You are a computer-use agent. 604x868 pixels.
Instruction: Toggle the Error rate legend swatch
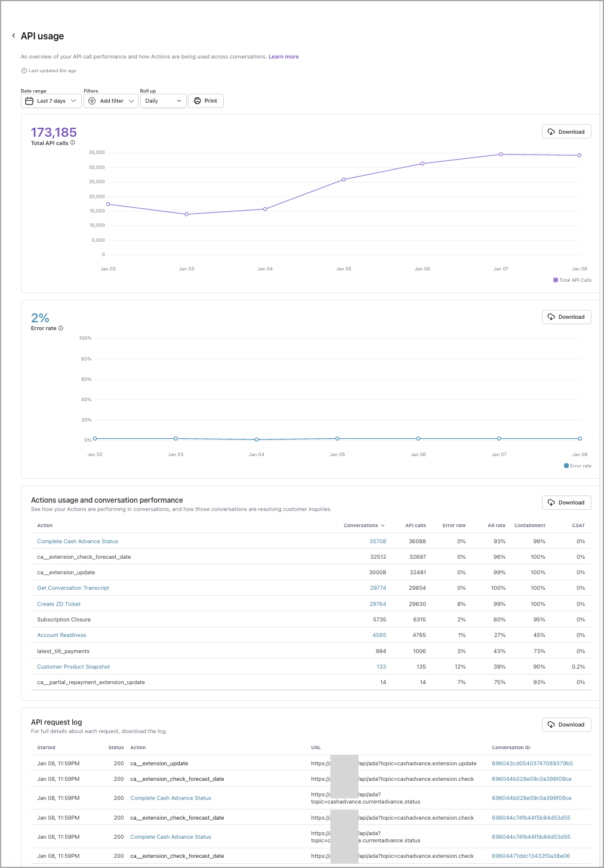pyautogui.click(x=566, y=466)
